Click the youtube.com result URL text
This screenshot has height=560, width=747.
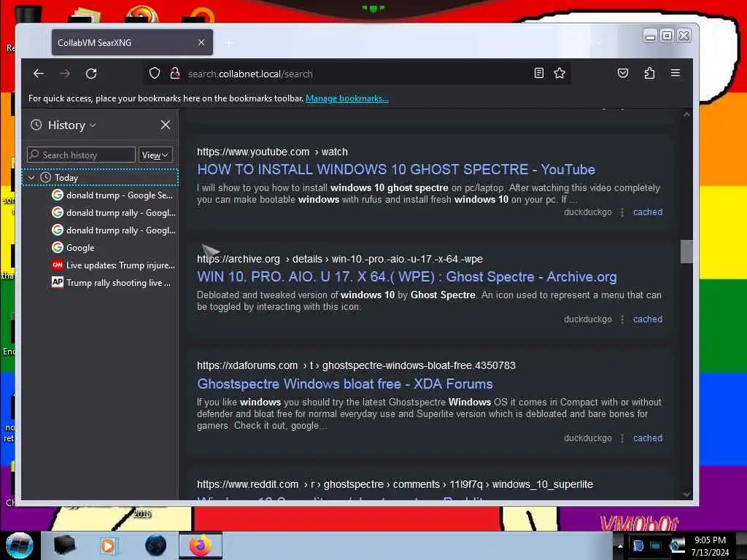click(x=272, y=152)
